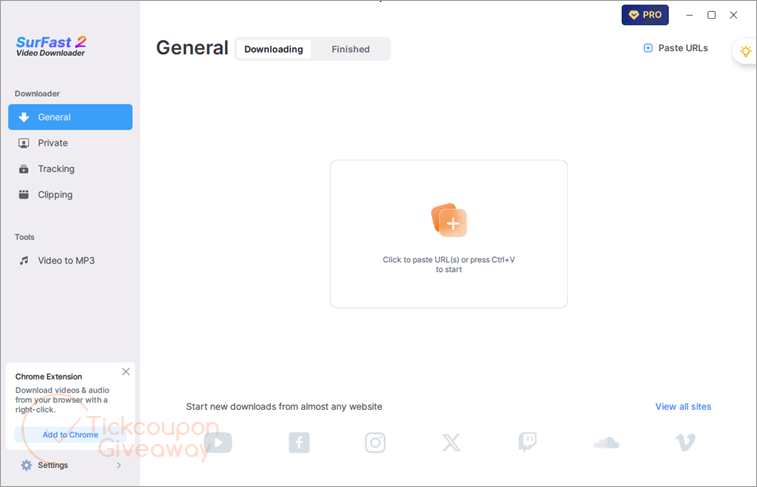Minimize the SurFast window
The width and height of the screenshot is (757, 487).
[x=689, y=15]
